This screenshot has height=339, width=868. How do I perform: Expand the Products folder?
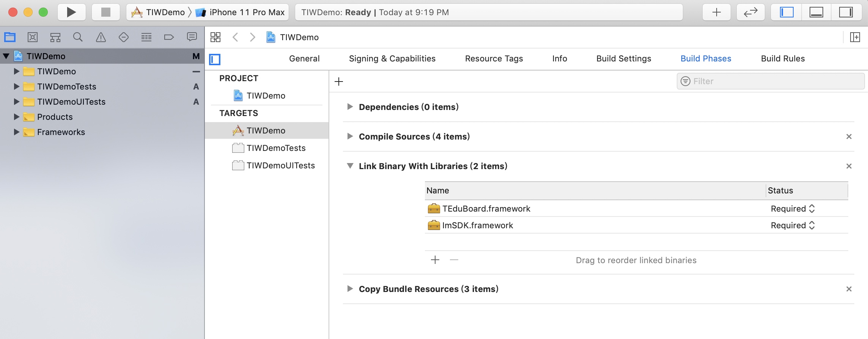pyautogui.click(x=16, y=117)
